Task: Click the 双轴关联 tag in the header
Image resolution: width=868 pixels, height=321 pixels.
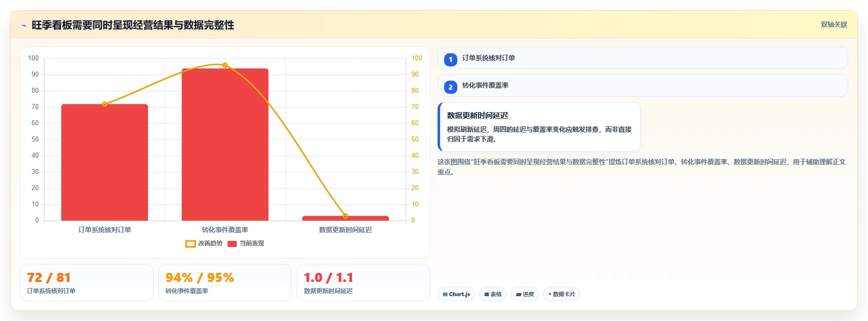Action: tap(834, 24)
